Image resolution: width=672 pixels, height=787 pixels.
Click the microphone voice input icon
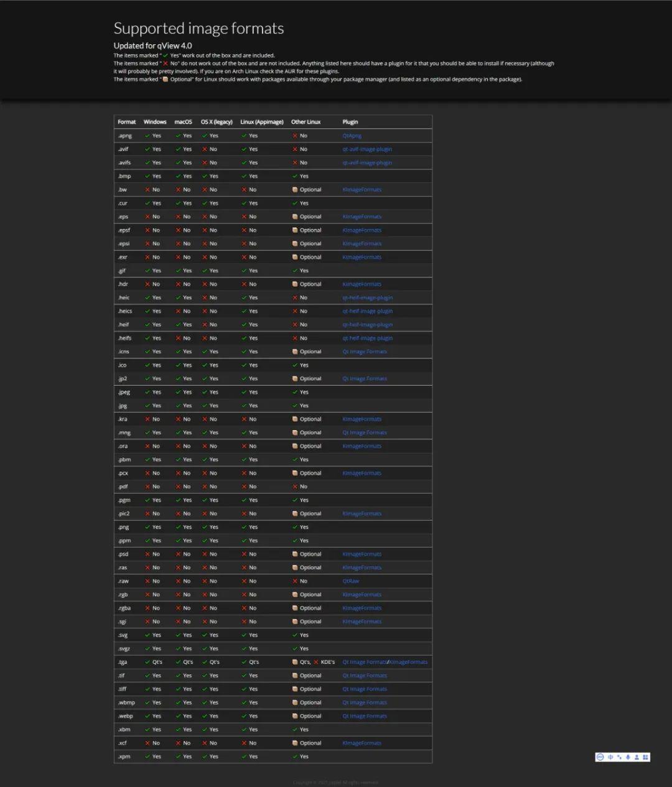(628, 757)
